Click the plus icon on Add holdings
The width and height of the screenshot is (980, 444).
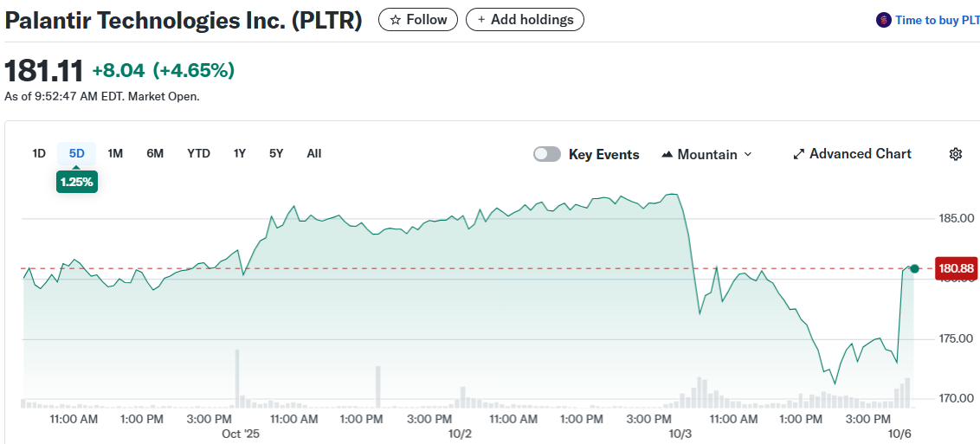pos(481,19)
